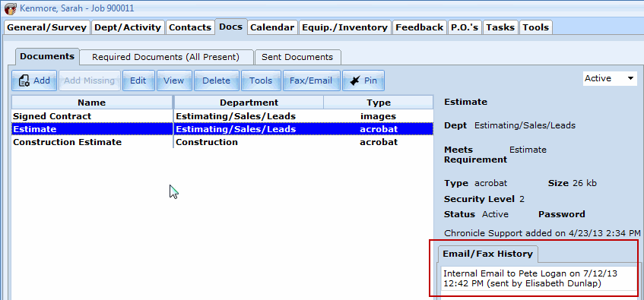The width and height of the screenshot is (644, 300).
Task: Open the Active status dropdown
Action: [x=610, y=78]
